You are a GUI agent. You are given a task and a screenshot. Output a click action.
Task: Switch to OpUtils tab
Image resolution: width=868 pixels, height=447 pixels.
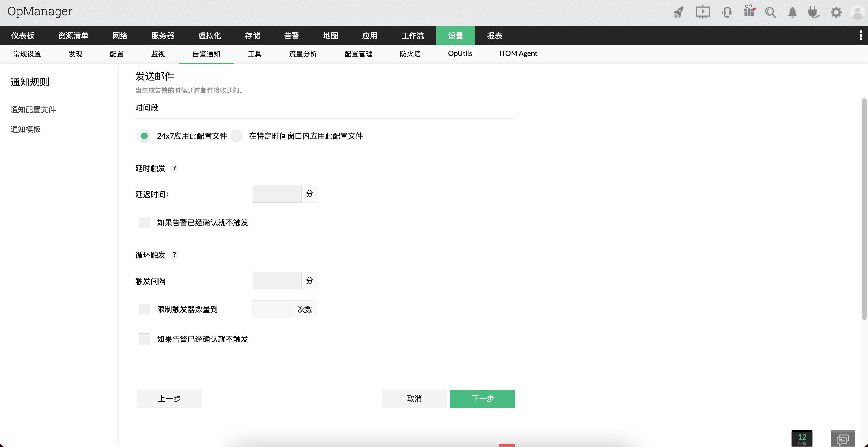[x=460, y=53]
